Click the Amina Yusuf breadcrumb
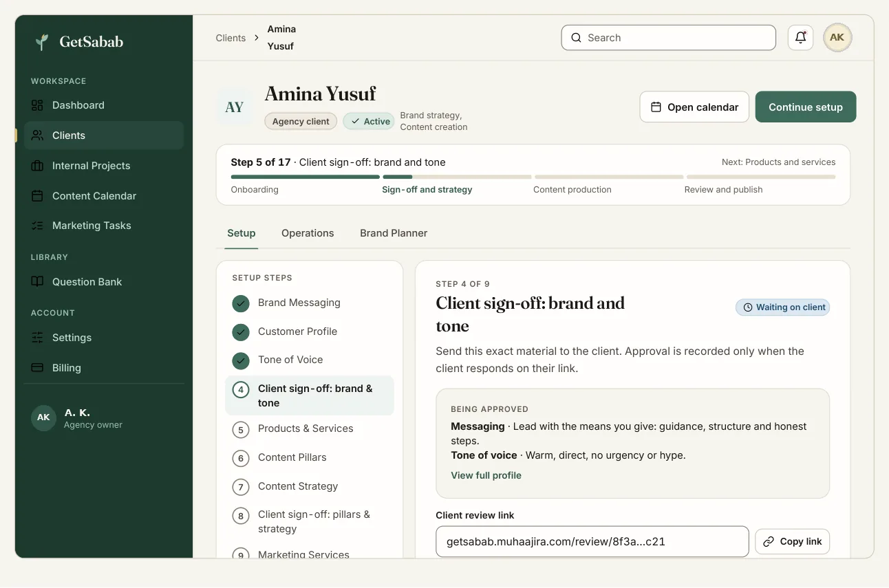This screenshot has width=889, height=588. pos(281,38)
